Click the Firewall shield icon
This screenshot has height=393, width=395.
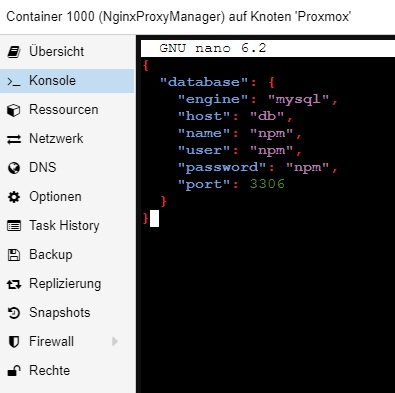14,342
